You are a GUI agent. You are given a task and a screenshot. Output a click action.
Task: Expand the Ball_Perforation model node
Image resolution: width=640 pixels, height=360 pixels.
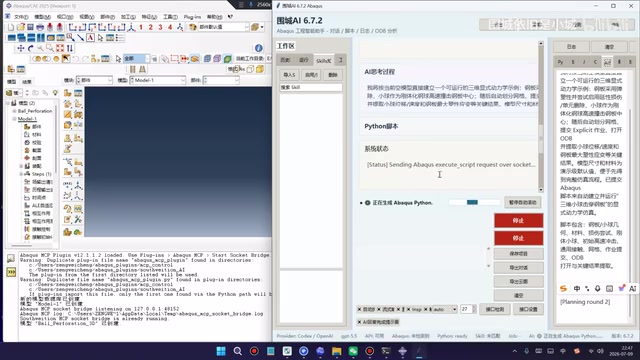14,111
